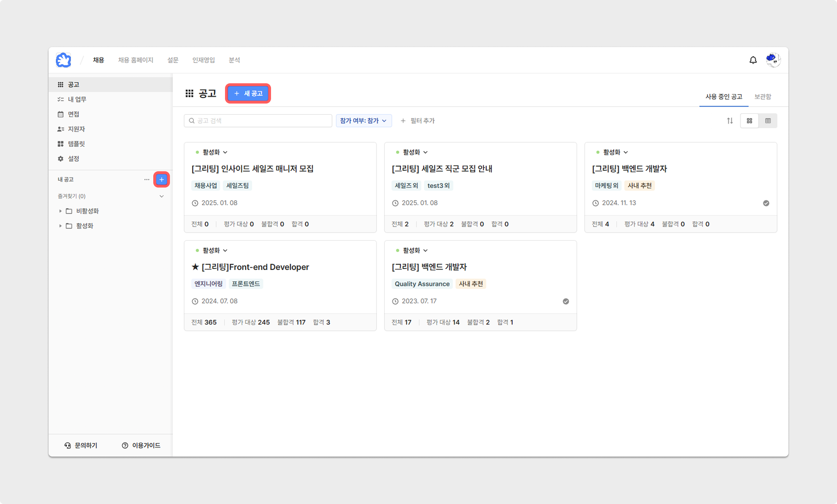Add a new folder with blue plus icon
Image resolution: width=837 pixels, height=504 pixels.
pos(162,180)
